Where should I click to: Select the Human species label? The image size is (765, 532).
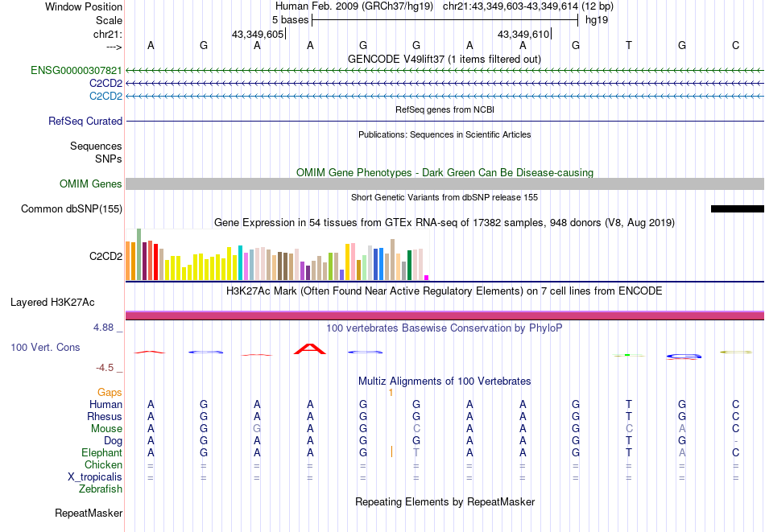coord(105,404)
